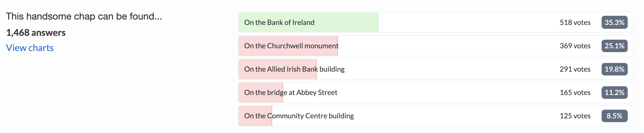Click the 291 votes count
Screen dimensions: 644x133
point(575,69)
